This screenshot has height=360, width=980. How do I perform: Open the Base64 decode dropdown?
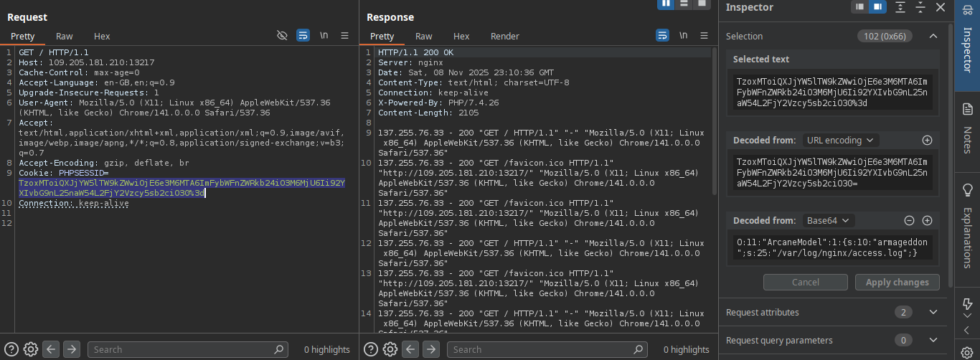click(827, 221)
